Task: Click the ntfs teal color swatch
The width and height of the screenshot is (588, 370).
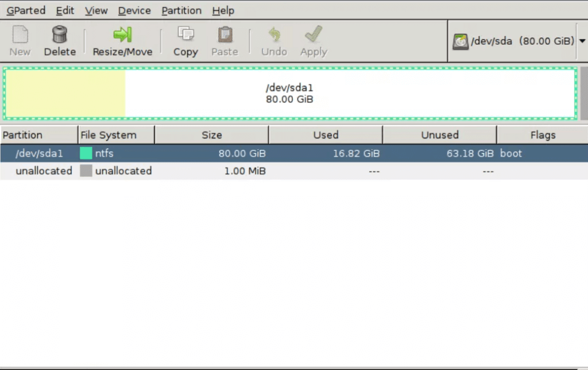Action: (86, 153)
